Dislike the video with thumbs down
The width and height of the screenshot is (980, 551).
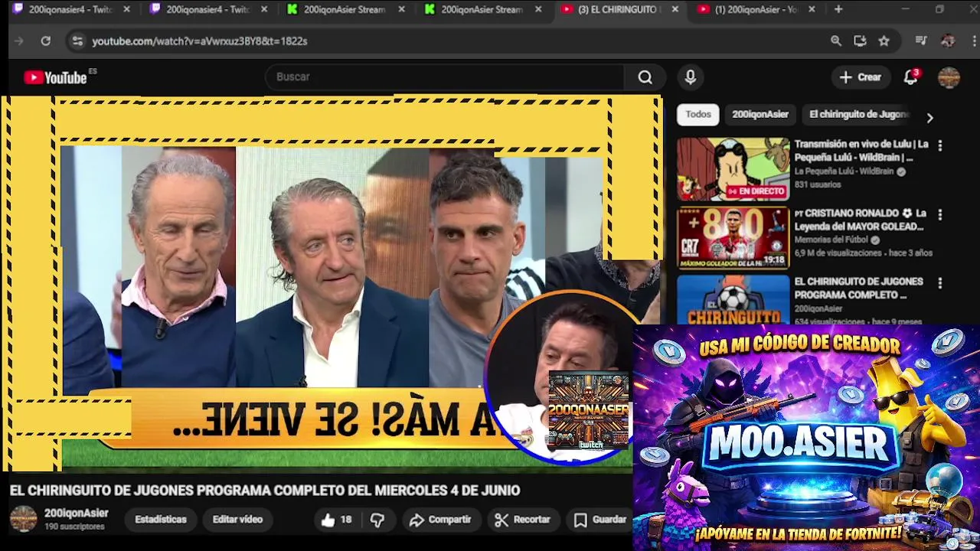(377, 520)
